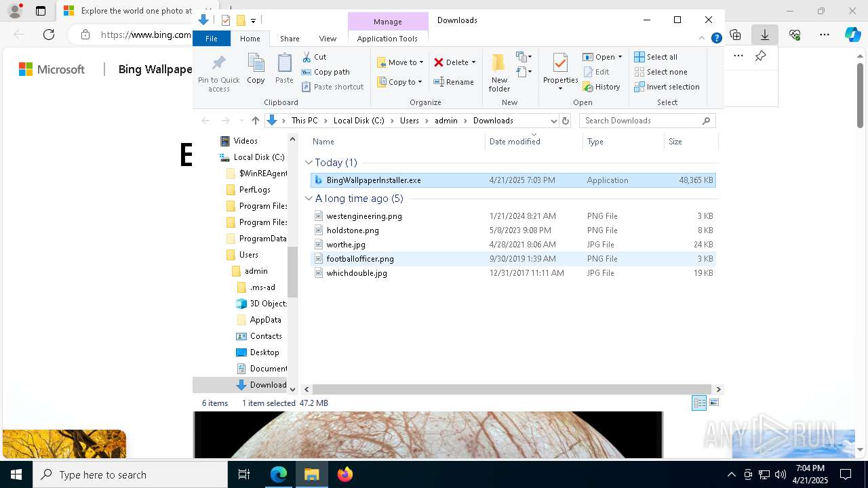Click Cut in the Clipboard group

(314, 57)
